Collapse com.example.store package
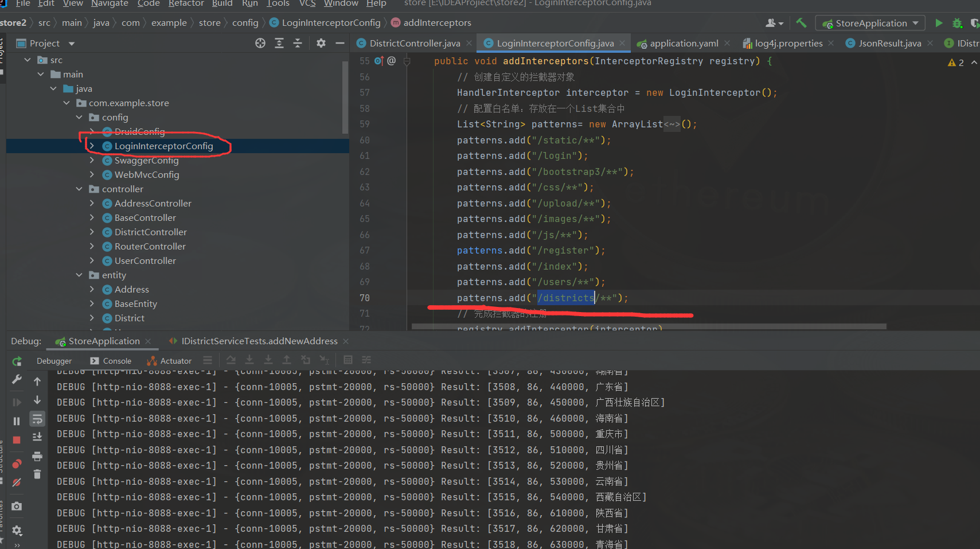The image size is (980, 549). point(67,103)
